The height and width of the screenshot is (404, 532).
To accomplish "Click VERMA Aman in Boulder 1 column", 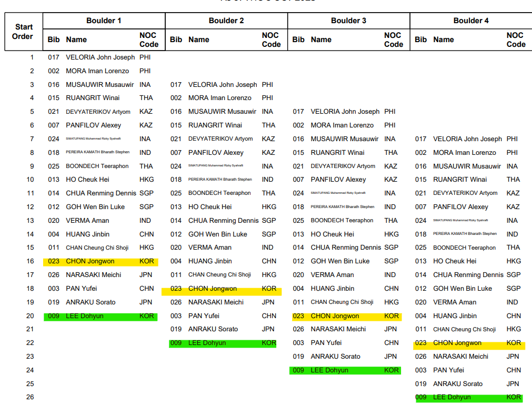I will 87,220.
